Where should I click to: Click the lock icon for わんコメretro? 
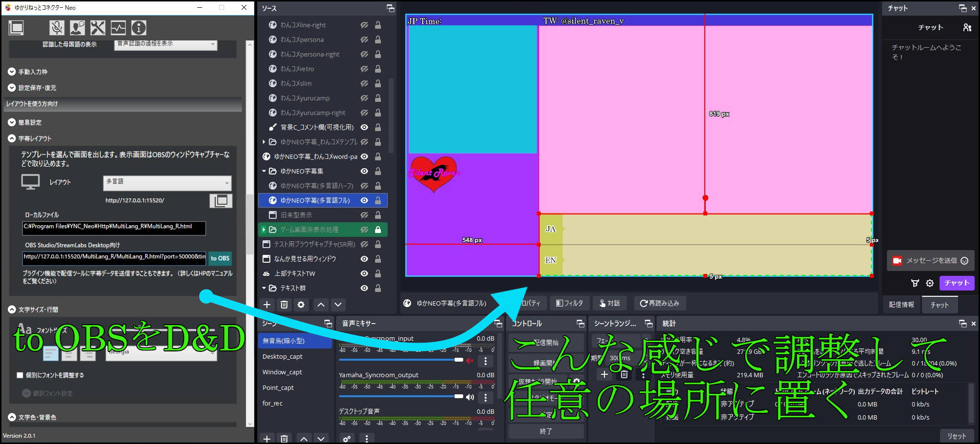[378, 69]
